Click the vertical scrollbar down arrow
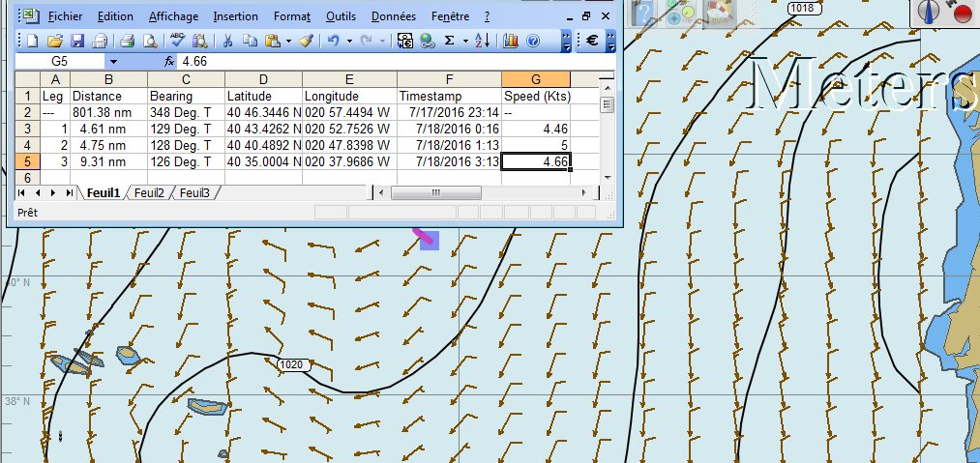Viewport: 980px width, 463px height. [x=607, y=178]
